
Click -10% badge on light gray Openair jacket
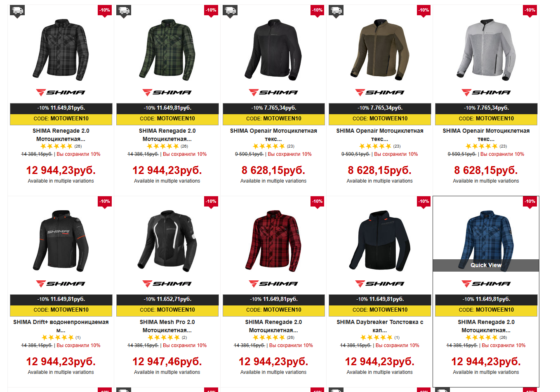[x=530, y=11]
